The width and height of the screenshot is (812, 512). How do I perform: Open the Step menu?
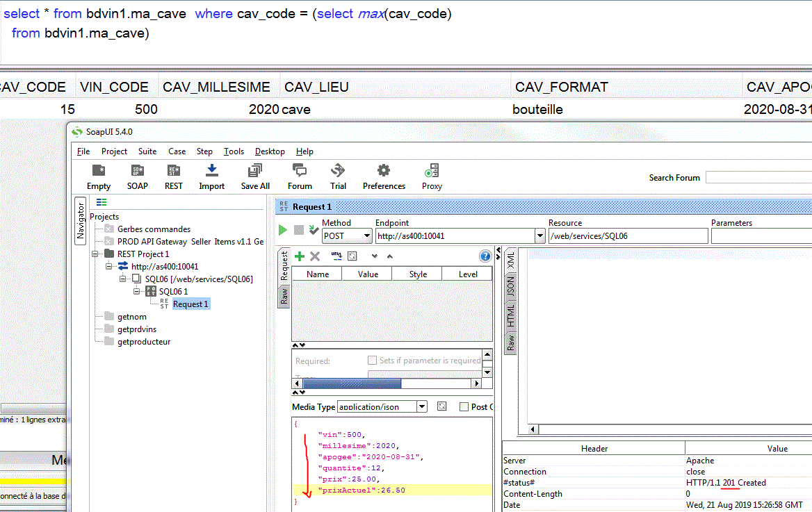[204, 151]
